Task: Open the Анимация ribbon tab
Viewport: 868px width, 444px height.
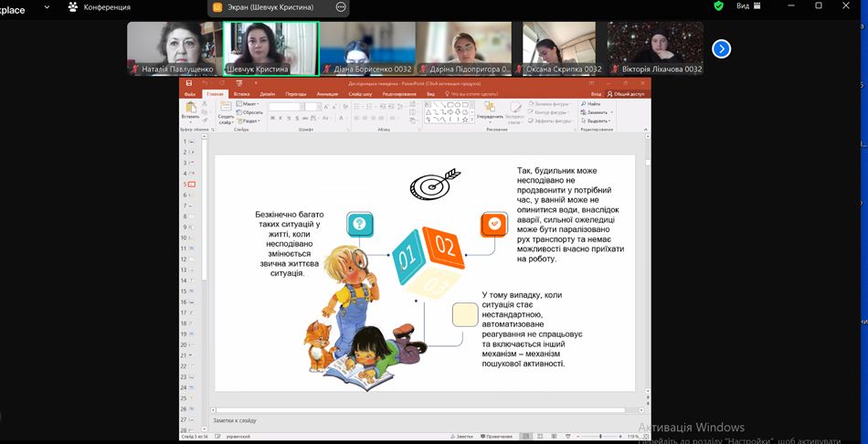Action: [x=327, y=93]
